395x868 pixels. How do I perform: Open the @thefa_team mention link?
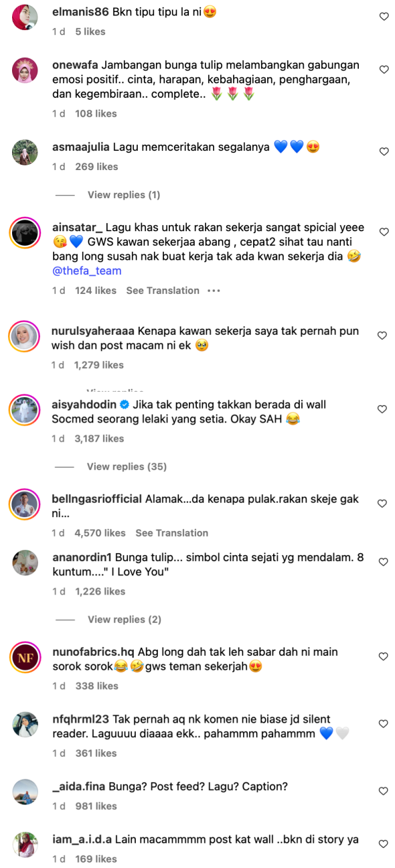[x=86, y=271]
